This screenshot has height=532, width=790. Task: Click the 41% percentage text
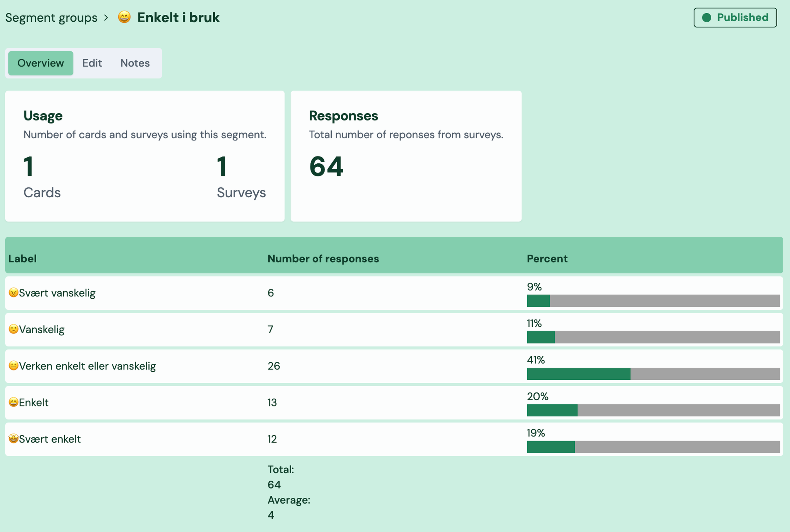point(536,360)
